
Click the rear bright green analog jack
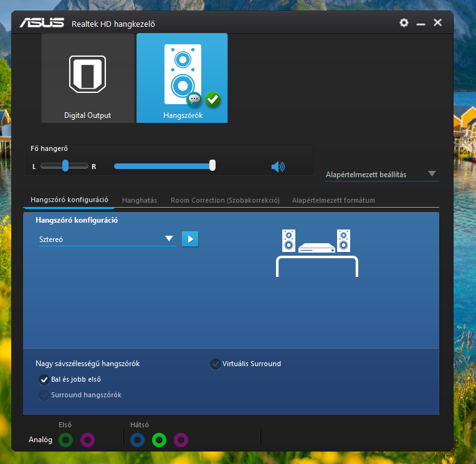(159, 440)
